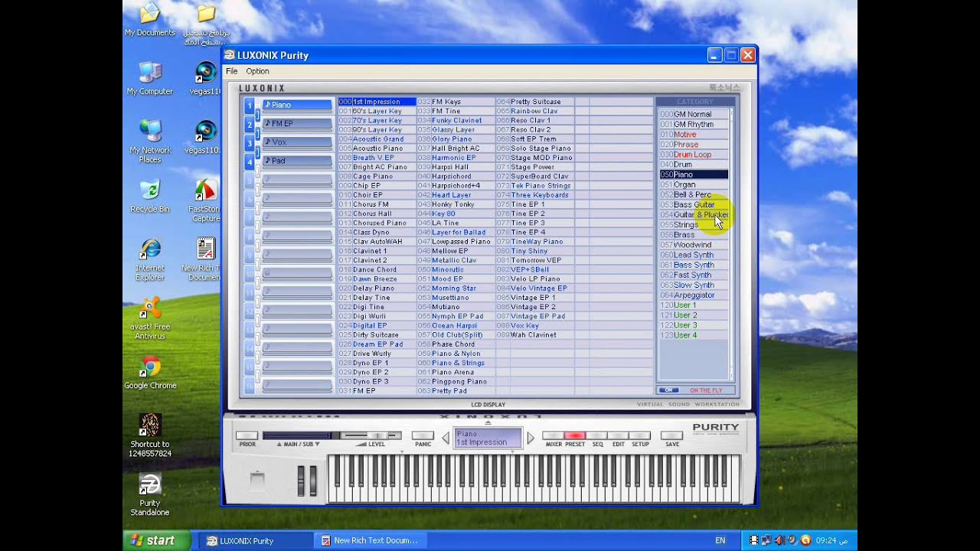The height and width of the screenshot is (551, 980).
Task: Toggle the On The Fly ON switch
Action: point(669,390)
